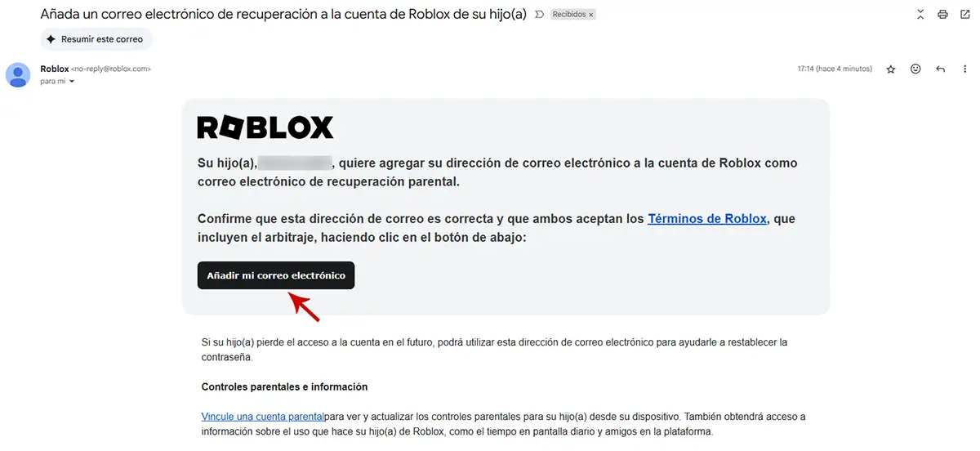Star this Roblox email
This screenshot has width=980, height=451.
pos(891,69)
